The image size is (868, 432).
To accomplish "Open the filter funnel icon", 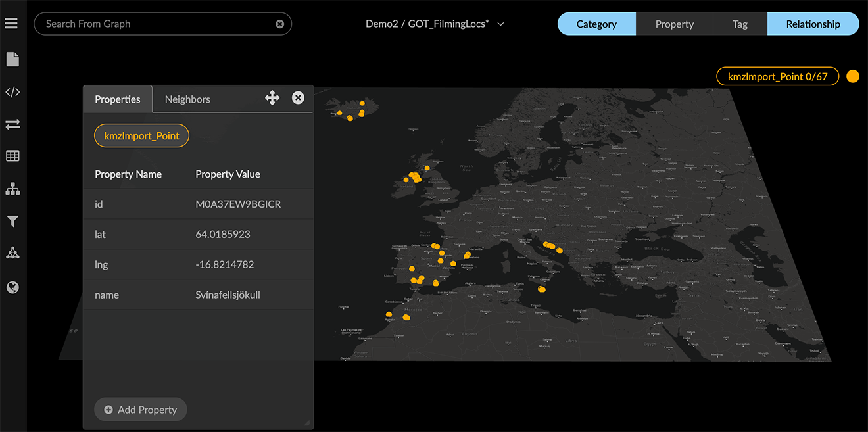I will click(12, 222).
